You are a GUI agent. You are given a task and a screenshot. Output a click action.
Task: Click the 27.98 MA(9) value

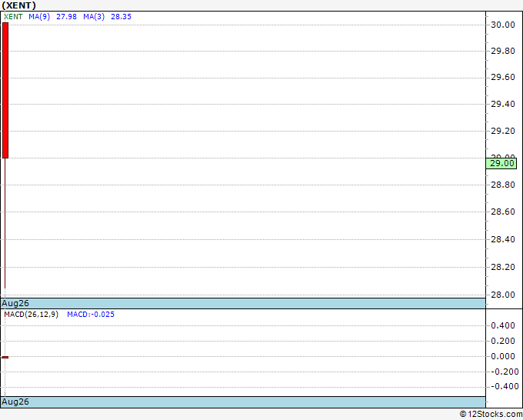pyautogui.click(x=66, y=17)
